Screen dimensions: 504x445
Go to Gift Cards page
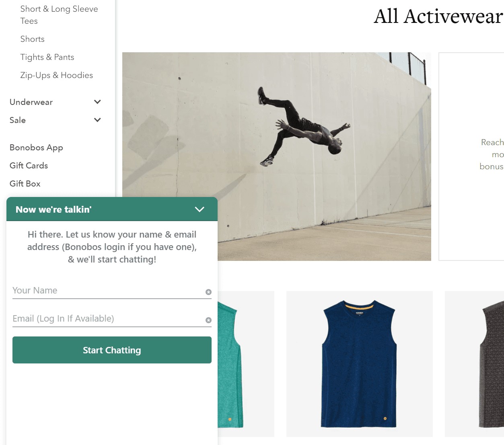[29, 166]
